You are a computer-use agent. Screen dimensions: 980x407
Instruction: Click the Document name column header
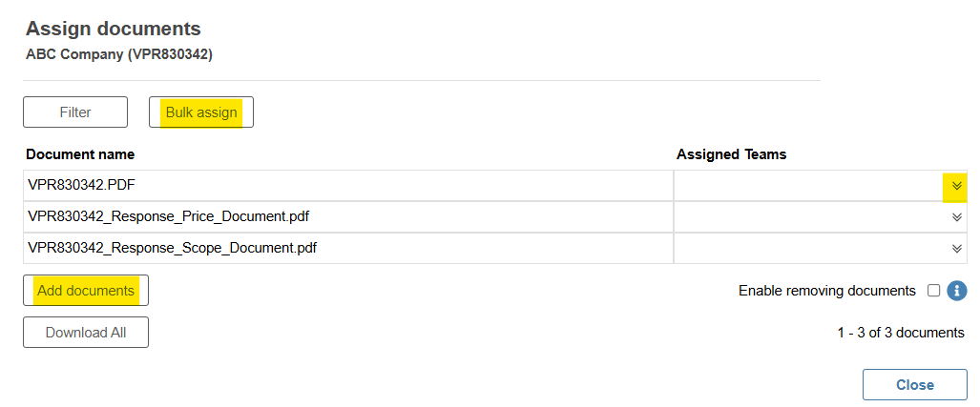(80, 154)
